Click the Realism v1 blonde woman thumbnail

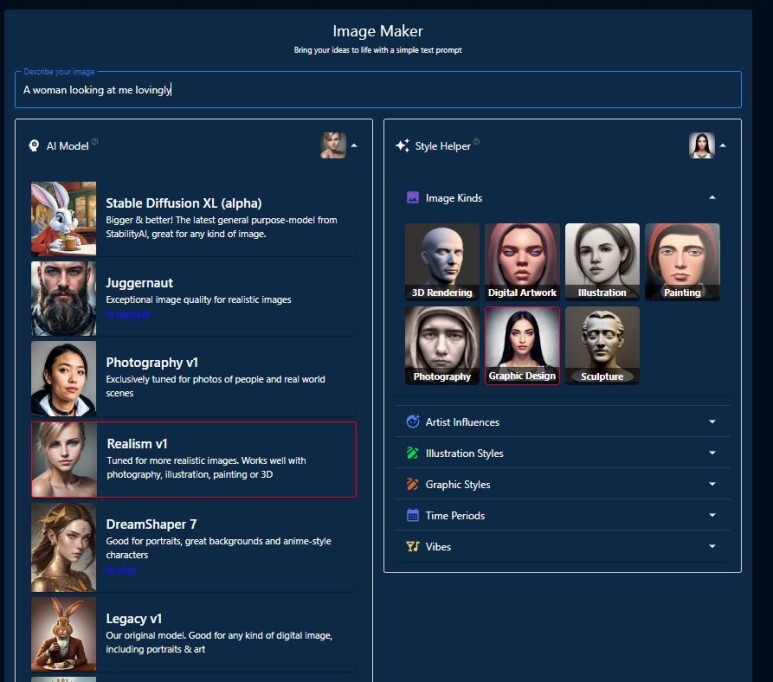pyautogui.click(x=64, y=459)
